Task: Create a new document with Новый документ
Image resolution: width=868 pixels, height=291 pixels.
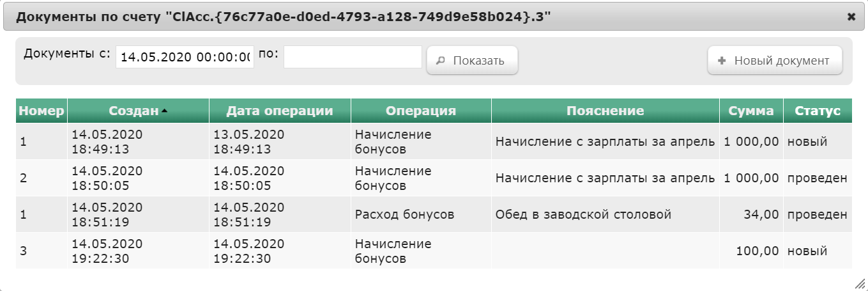Action: tap(775, 61)
